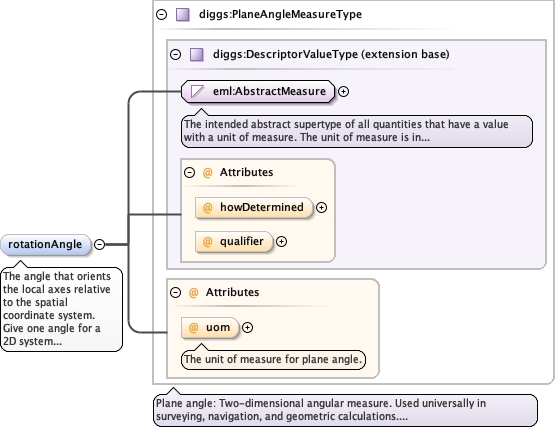Click the diggs:DescriptorValueType (extension base) title

331,55
